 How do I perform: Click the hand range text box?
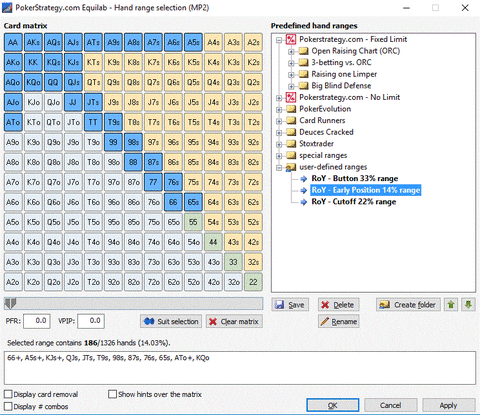(x=240, y=368)
